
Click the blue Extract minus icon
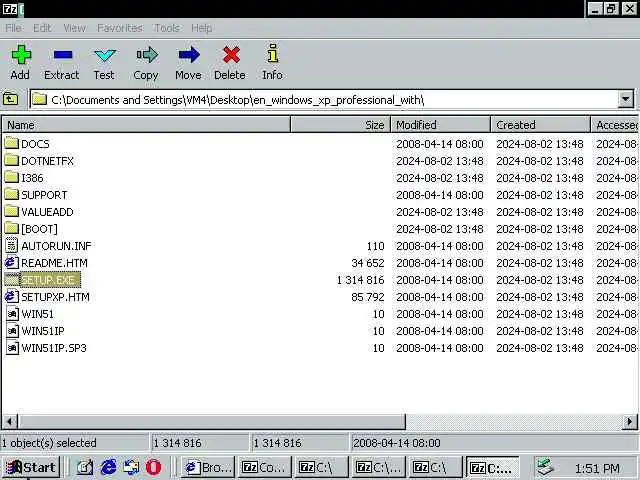coord(63,55)
